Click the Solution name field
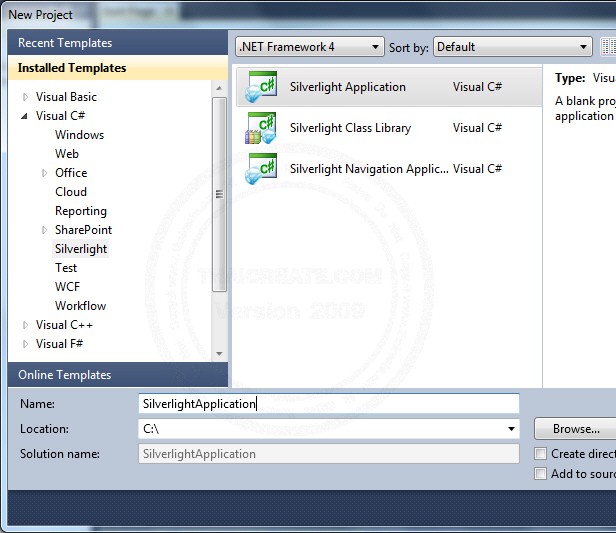The height and width of the screenshot is (533, 616). [328, 454]
